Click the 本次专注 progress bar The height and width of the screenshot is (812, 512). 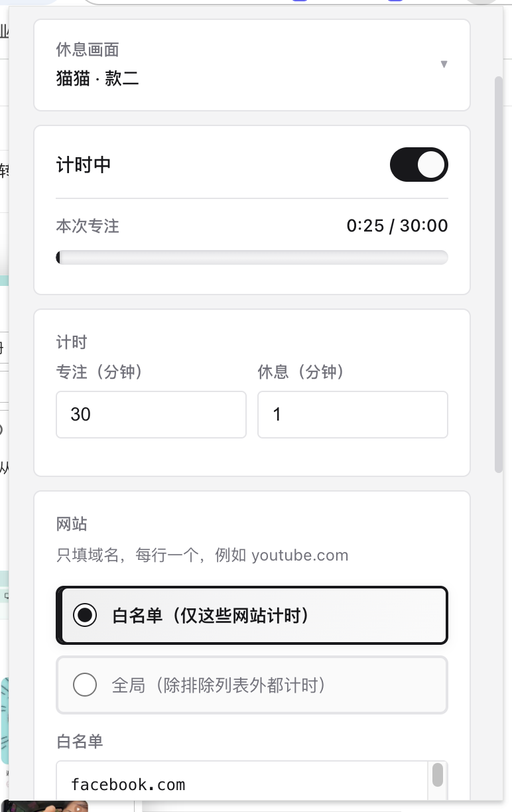click(x=252, y=257)
